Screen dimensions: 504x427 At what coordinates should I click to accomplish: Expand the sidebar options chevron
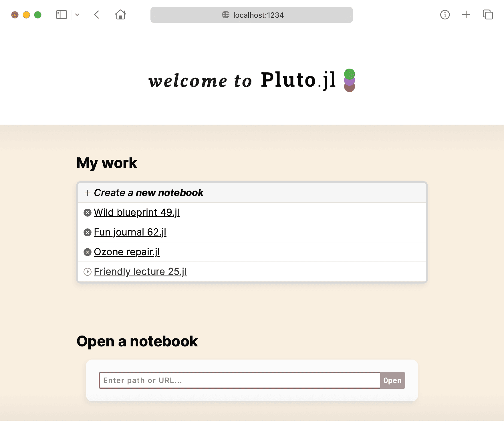pyautogui.click(x=77, y=15)
